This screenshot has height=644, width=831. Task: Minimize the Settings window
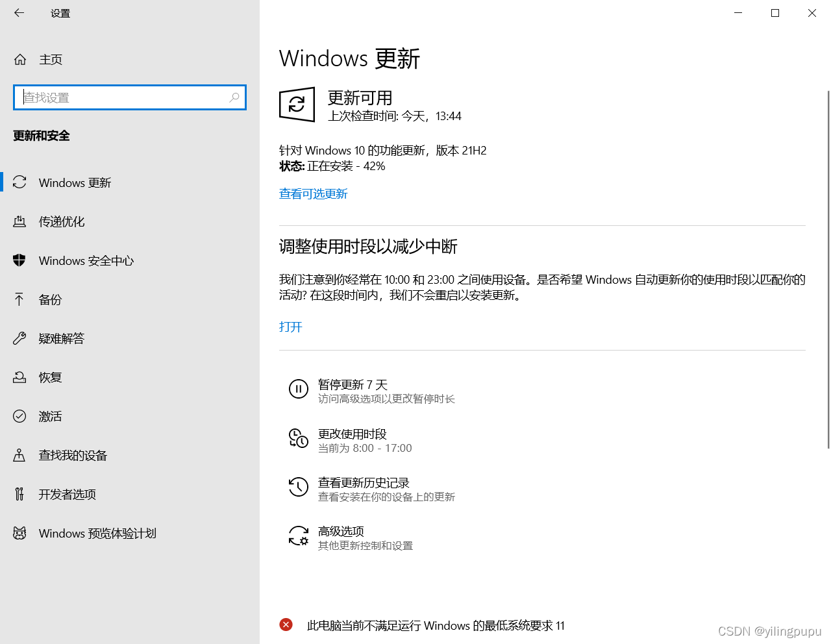(738, 13)
